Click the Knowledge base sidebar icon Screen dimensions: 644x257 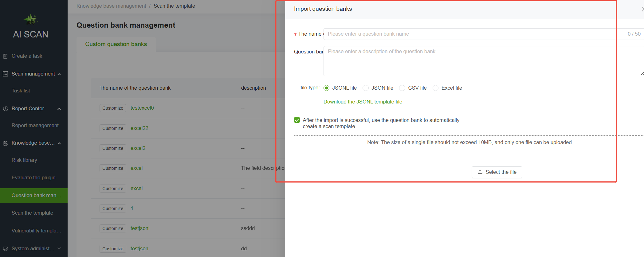(5, 143)
